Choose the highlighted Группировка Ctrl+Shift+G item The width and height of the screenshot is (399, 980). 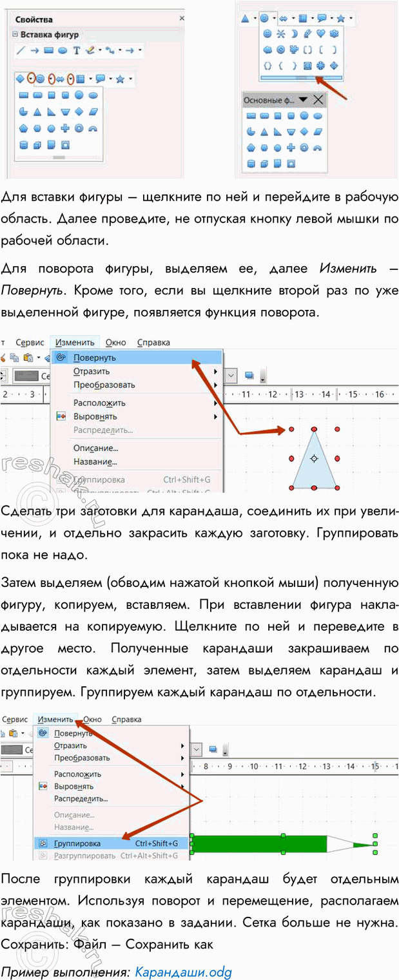pyautogui.click(x=112, y=843)
